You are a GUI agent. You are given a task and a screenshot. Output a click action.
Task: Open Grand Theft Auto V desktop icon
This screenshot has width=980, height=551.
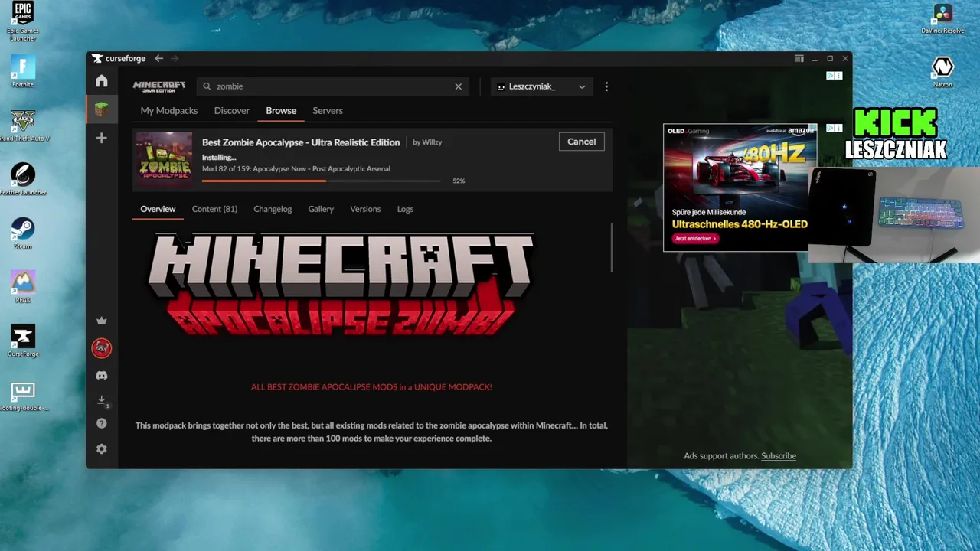[x=23, y=125]
